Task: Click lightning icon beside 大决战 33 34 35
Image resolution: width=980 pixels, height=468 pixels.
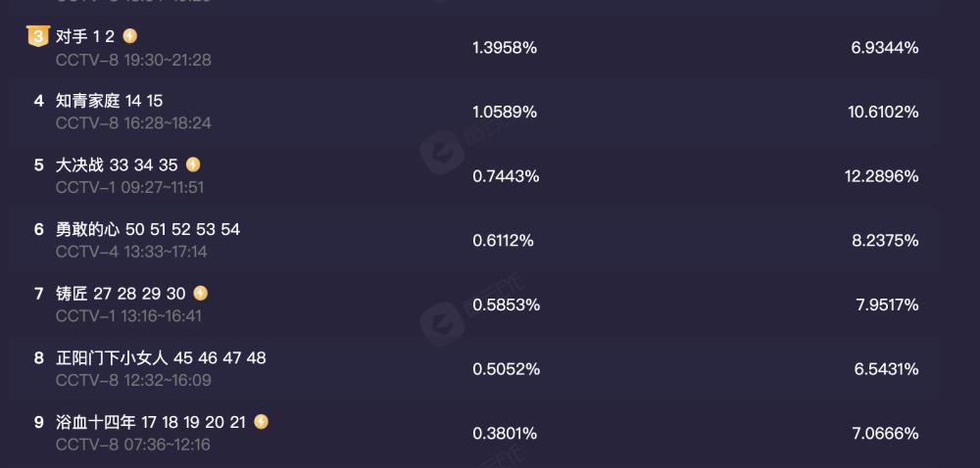Action: coord(193,164)
